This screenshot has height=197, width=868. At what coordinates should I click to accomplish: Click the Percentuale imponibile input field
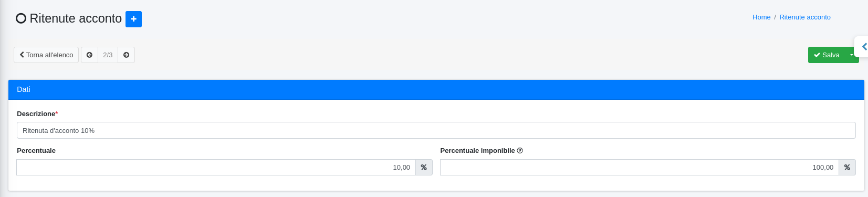pos(639,168)
